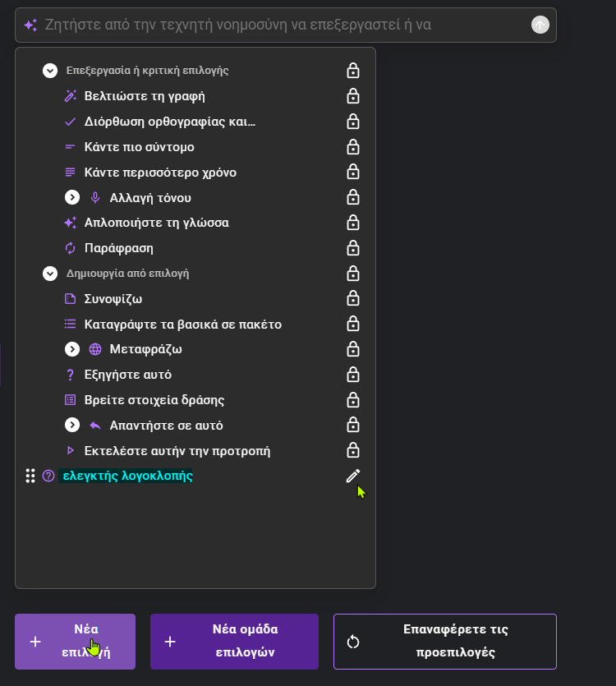
Task: Click the pencil edit icon for ελεγκτής λογοκλοπής
Action: click(x=353, y=476)
